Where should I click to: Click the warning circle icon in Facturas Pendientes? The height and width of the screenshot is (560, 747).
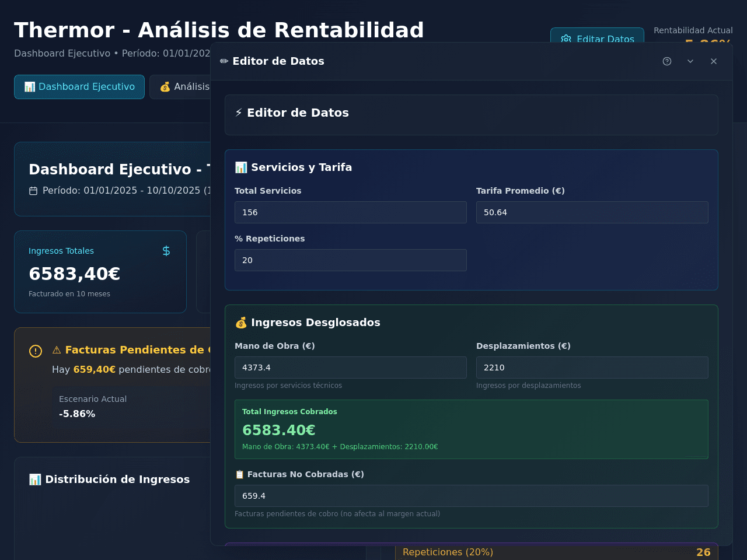(36, 351)
